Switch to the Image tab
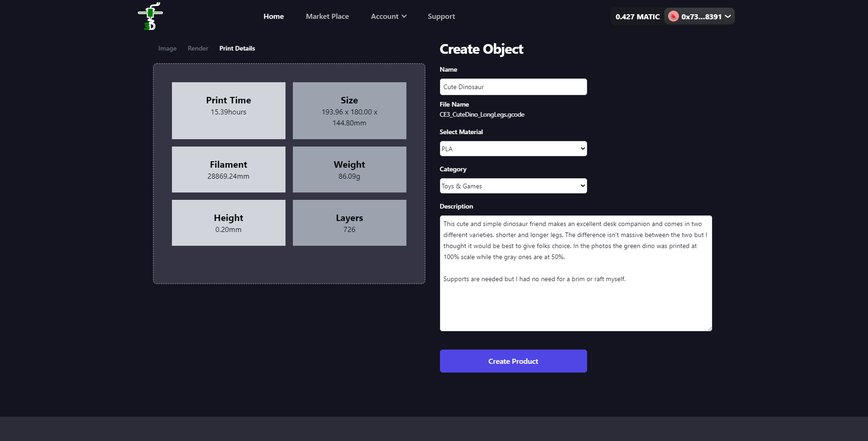The image size is (868, 441). 167,48
